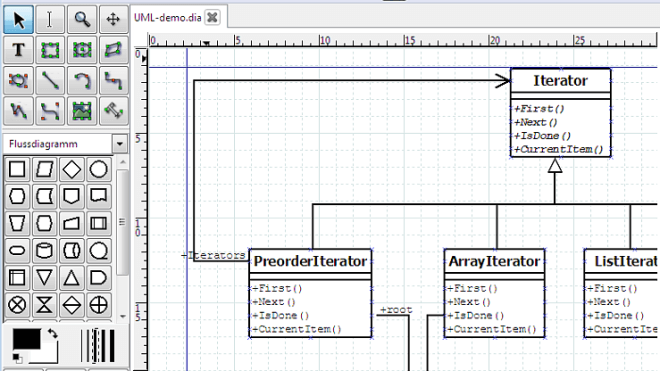Screen dimensions: 660x371
Task: Pick the Sort diamond shape
Action: pyautogui.click(x=72, y=305)
